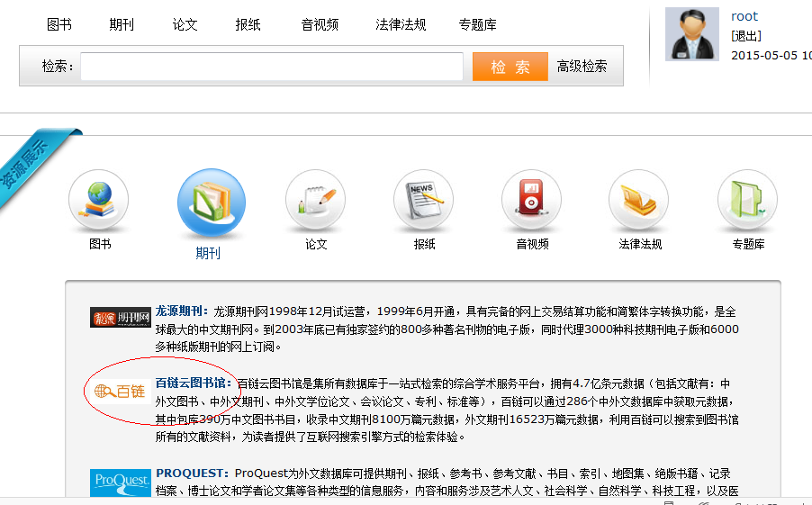Open the 音视频 red player icon
Screen dimensions: 812x505
click(531, 200)
